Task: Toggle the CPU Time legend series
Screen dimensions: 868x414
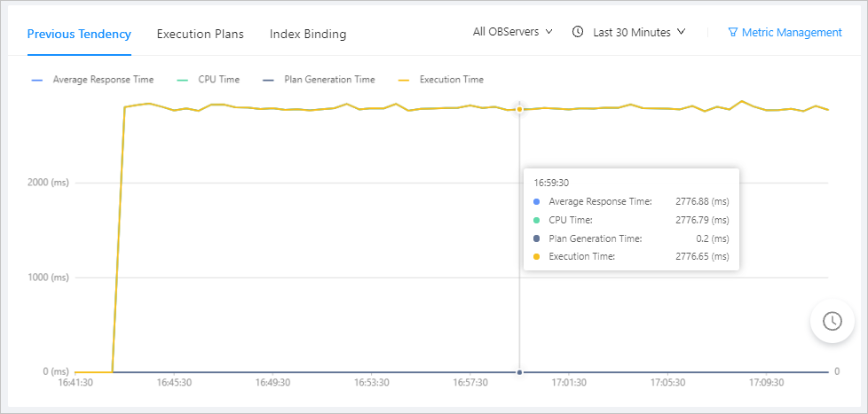Action: [x=217, y=80]
